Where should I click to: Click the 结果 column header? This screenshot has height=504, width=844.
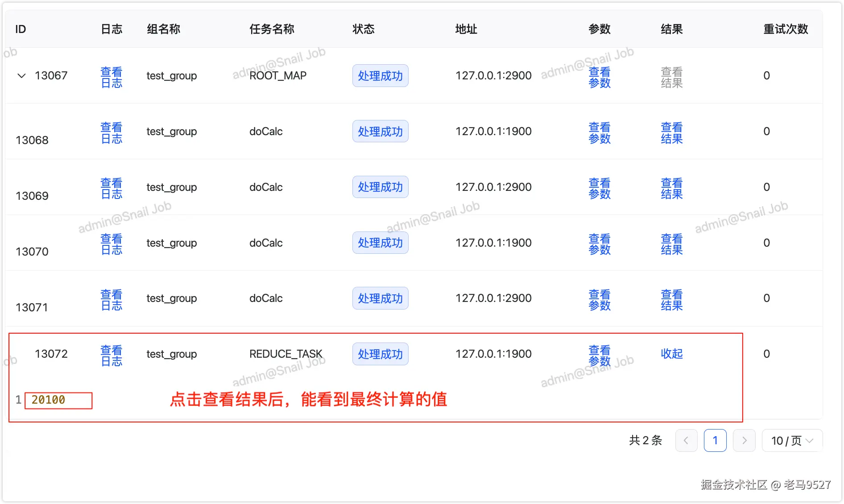pos(672,29)
